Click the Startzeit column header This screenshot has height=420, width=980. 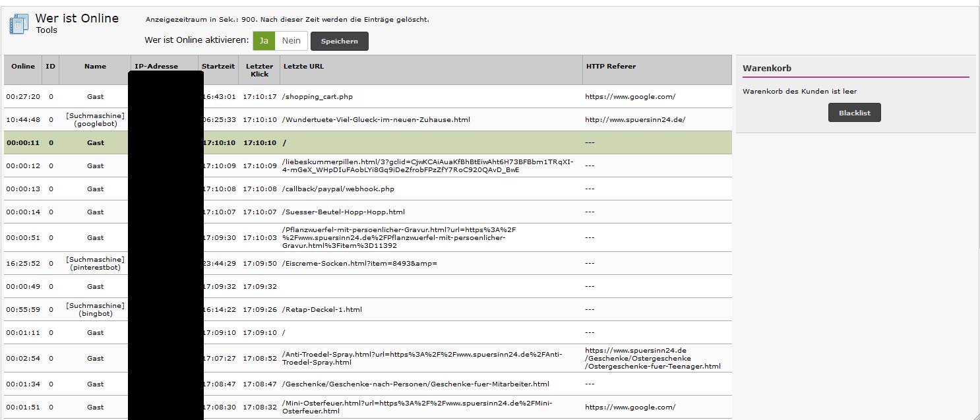coord(218,67)
